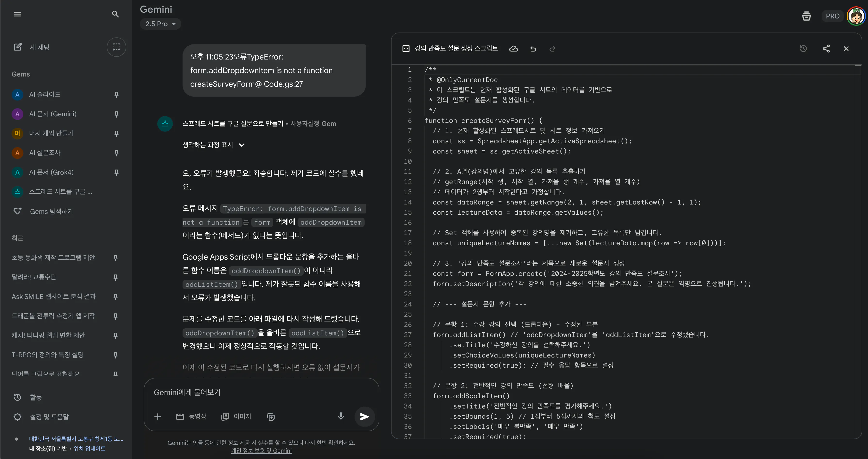Unpin the AI 슬라이드 gem
The height and width of the screenshot is (459, 868).
pos(116,95)
